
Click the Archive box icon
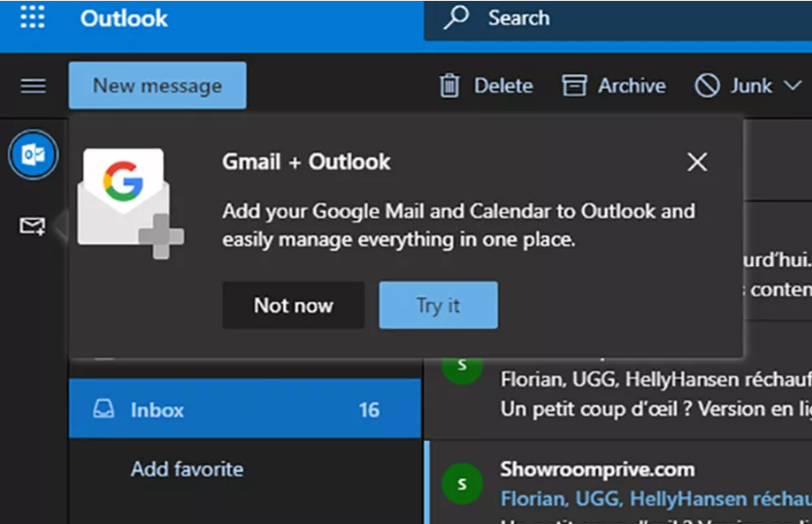coord(574,85)
